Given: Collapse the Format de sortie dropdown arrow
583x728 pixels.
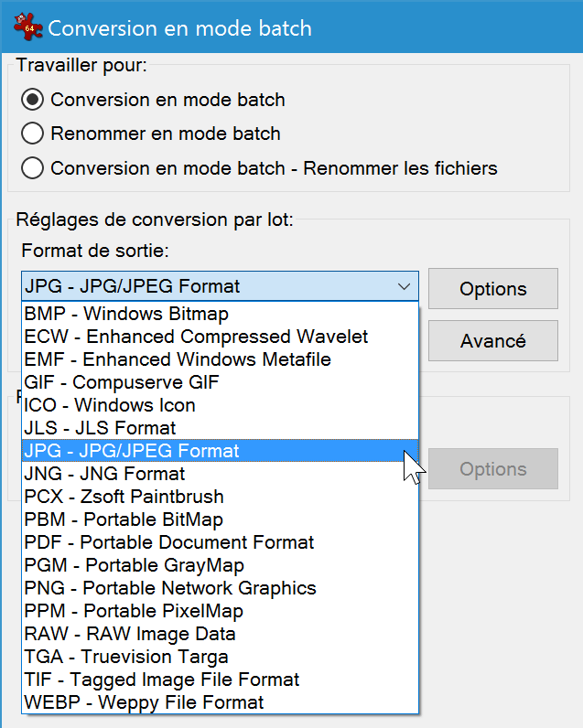Looking at the screenshot, I should 405,286.
